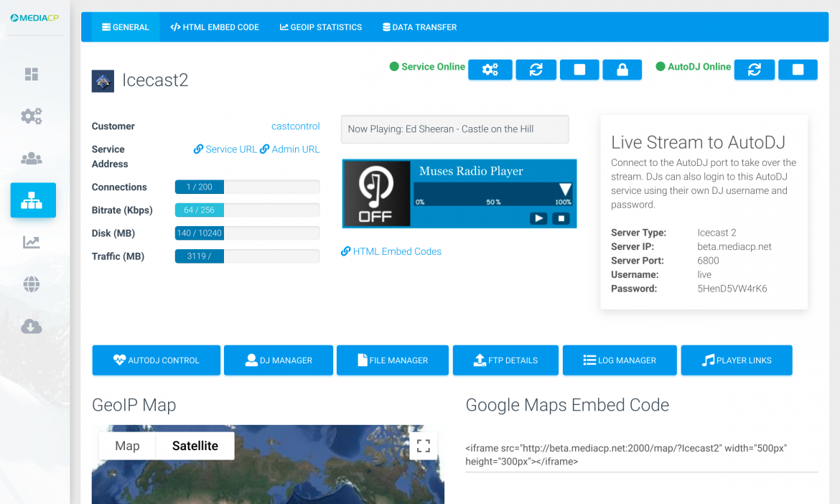Open the HTML Embed Code tab
The height and width of the screenshot is (504, 840).
(215, 27)
